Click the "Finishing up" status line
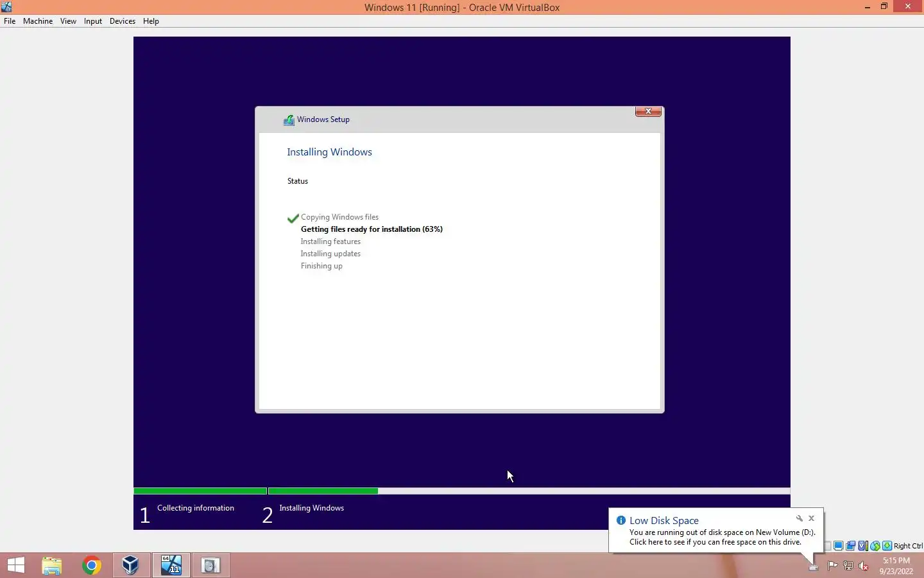924x578 pixels. click(x=321, y=266)
